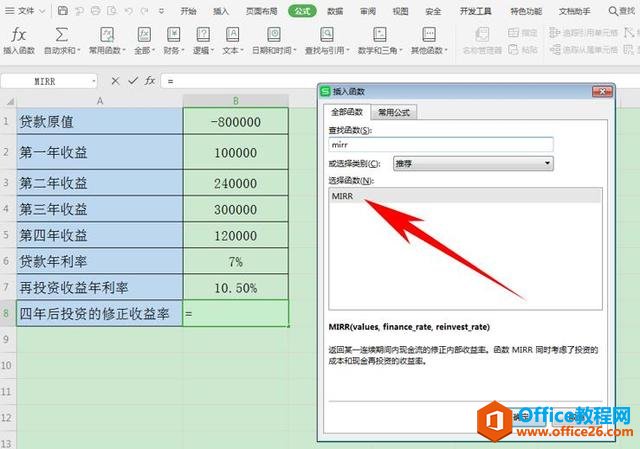The height and width of the screenshot is (449, 640).
Task: Open the 全部 all functions icon
Action: tap(144, 35)
